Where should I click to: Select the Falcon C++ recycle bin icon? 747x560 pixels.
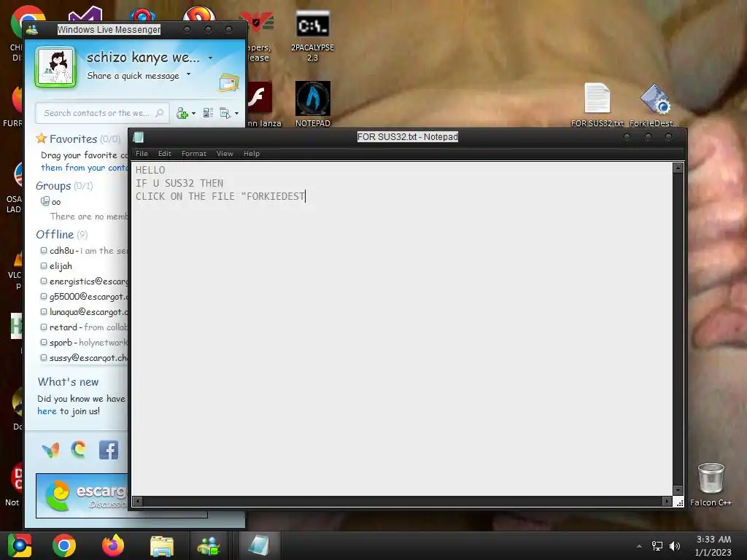(x=711, y=484)
